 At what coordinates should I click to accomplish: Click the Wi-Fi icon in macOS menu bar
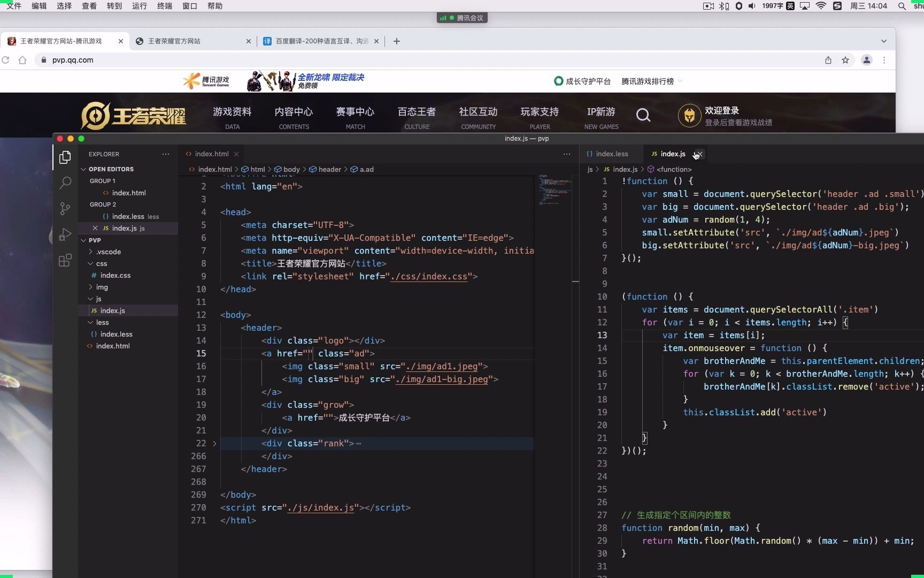821,6
